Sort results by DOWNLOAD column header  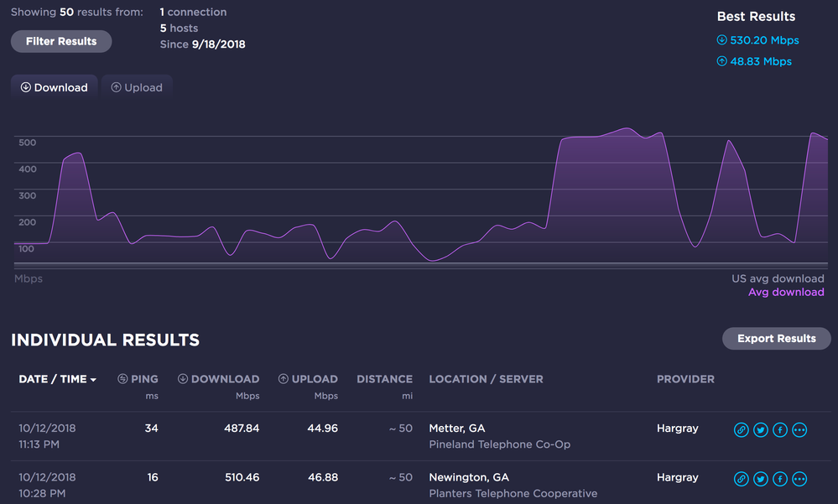pyautogui.click(x=219, y=379)
